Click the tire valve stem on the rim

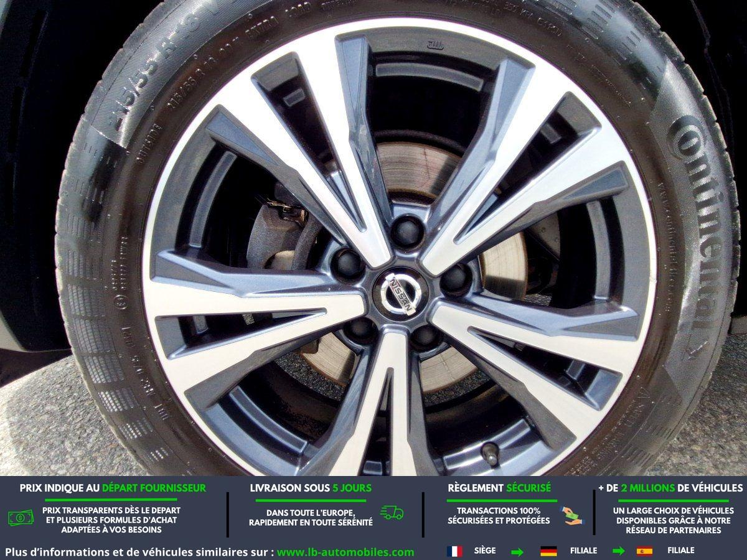(491, 455)
